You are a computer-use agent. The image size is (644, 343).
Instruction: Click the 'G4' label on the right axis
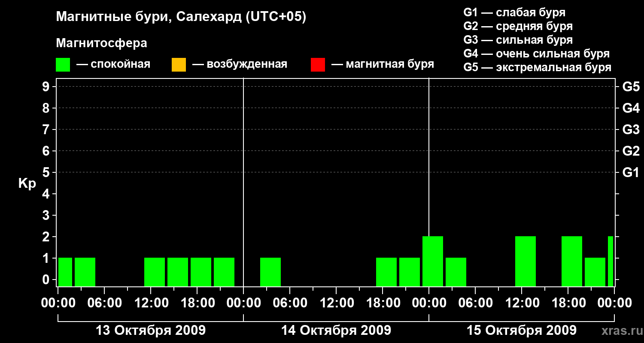(x=631, y=108)
